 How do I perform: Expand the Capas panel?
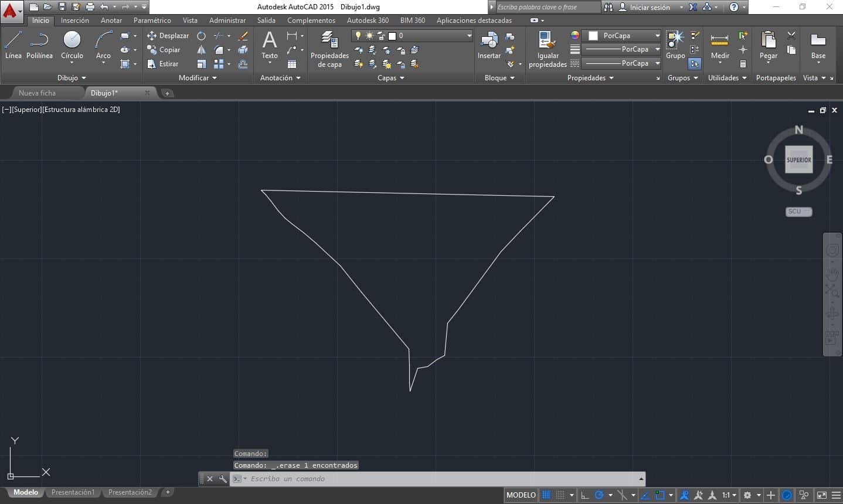point(390,78)
